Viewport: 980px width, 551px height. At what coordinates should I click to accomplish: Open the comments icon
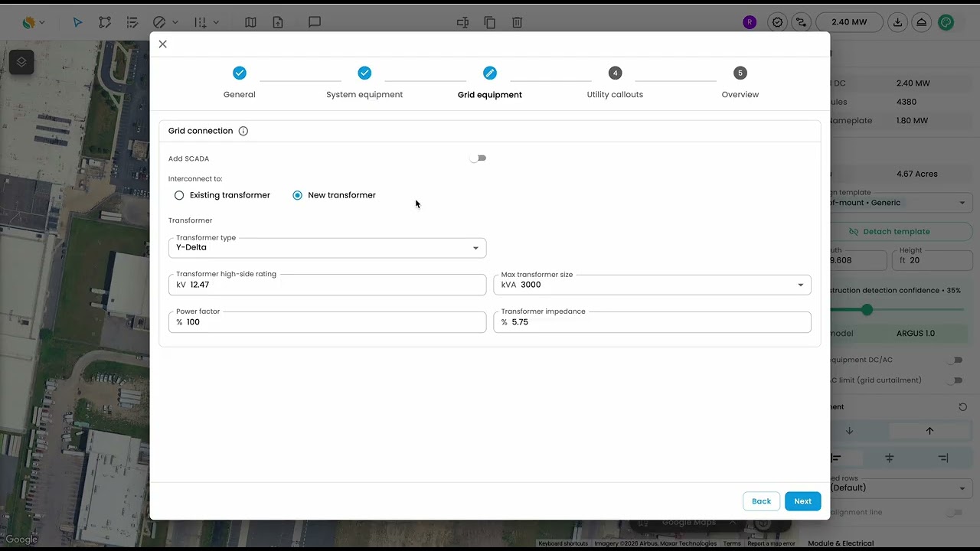tap(315, 23)
